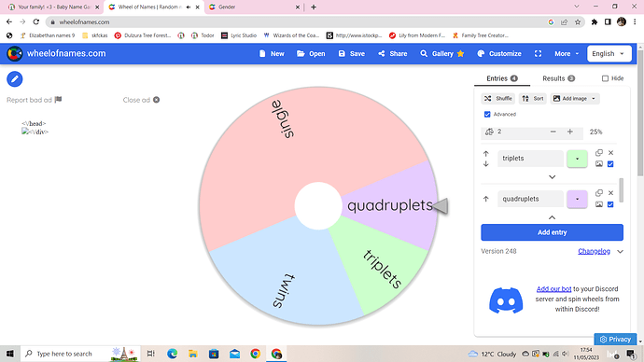Duplicate the triplets entry
The height and width of the screenshot is (362, 644).
coord(599,153)
